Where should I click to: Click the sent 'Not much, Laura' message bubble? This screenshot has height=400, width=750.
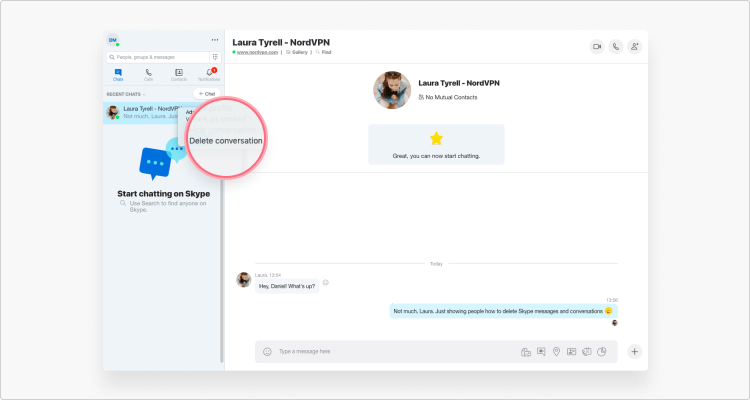[x=503, y=311]
